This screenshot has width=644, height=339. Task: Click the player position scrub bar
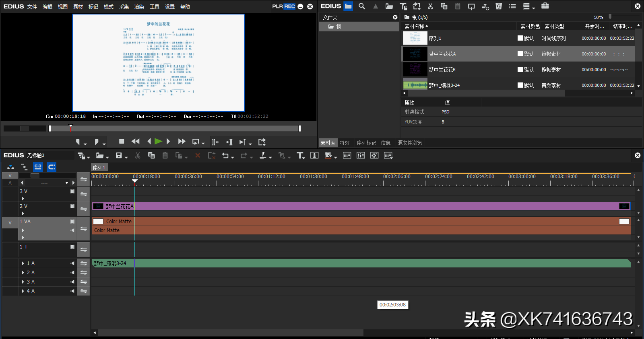pos(175,128)
